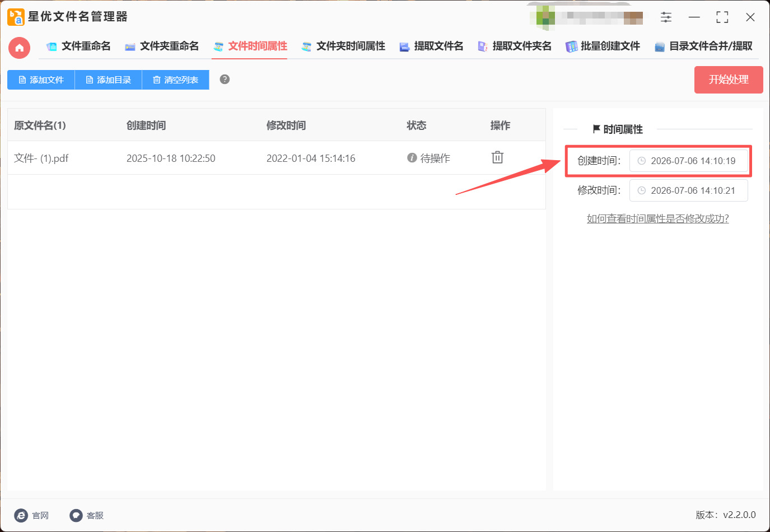Select the file name 文件- (1).pdf

coord(41,158)
